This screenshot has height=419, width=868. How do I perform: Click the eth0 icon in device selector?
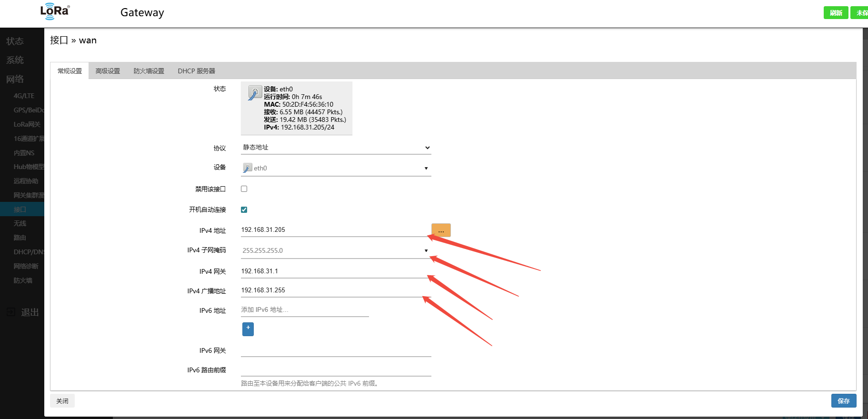pos(248,168)
